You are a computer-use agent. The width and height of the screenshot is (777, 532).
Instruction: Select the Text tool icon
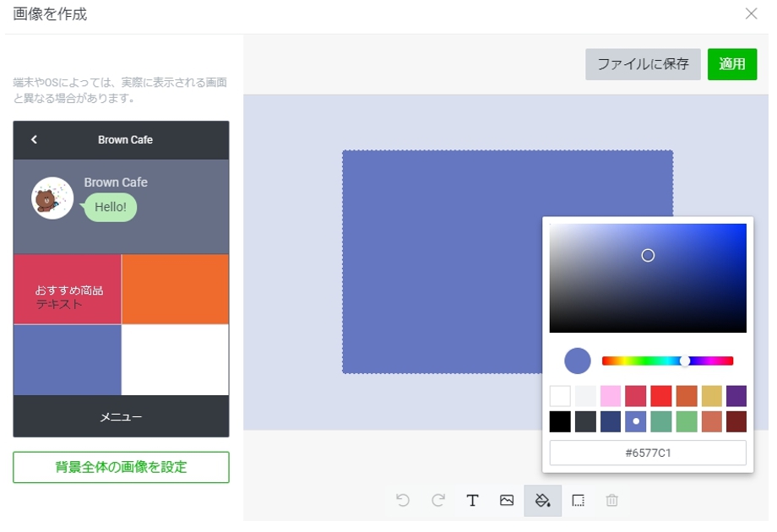472,500
